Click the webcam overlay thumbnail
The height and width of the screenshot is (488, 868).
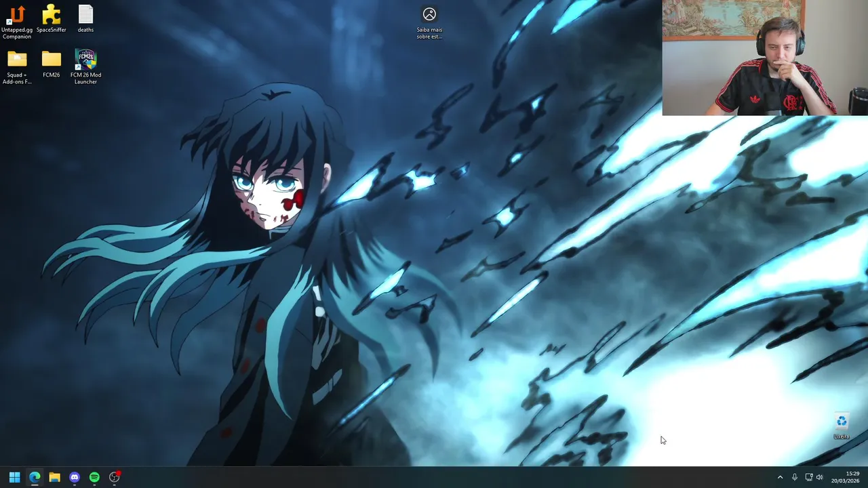[765, 58]
